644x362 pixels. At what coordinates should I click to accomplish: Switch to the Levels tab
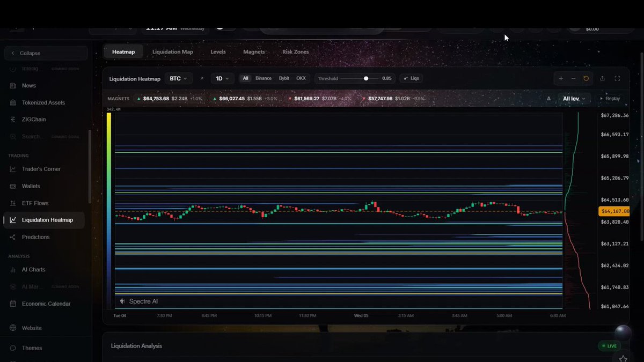(x=218, y=52)
